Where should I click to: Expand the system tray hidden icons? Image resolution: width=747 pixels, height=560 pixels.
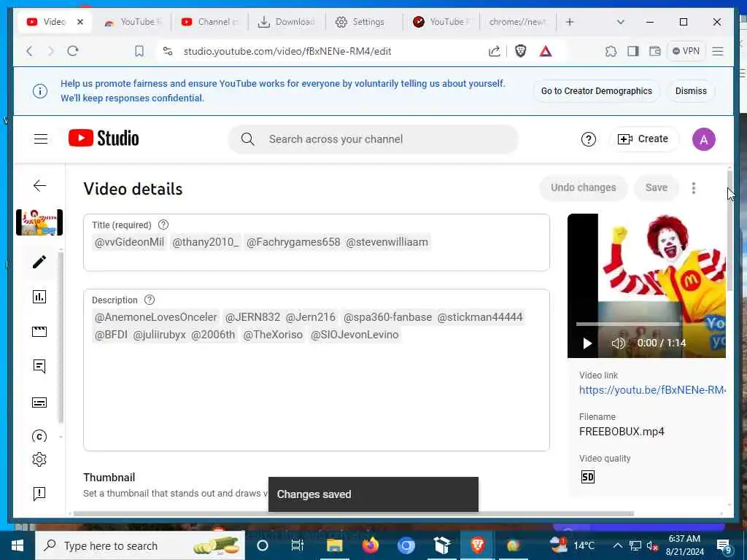[x=617, y=545]
